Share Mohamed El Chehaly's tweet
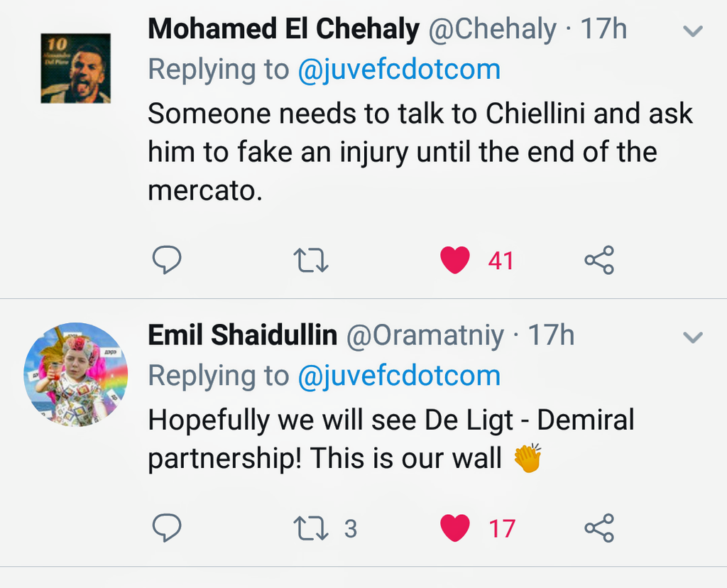 (x=599, y=261)
